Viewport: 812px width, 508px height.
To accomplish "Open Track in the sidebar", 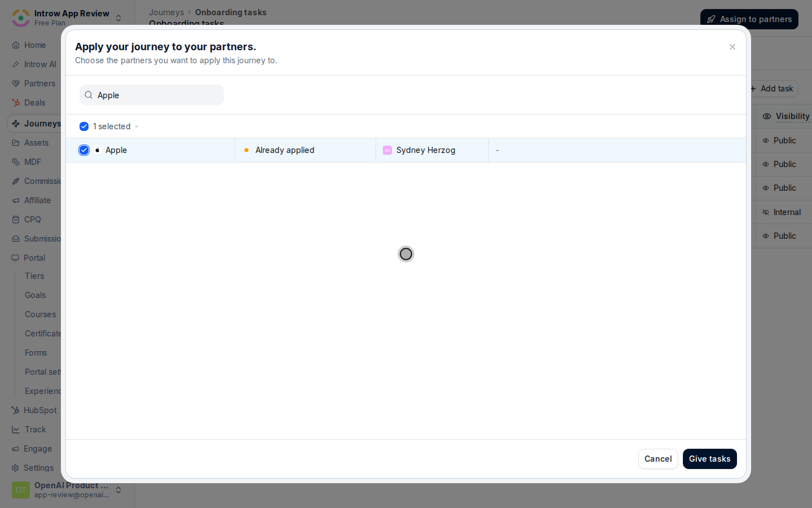I will point(36,430).
